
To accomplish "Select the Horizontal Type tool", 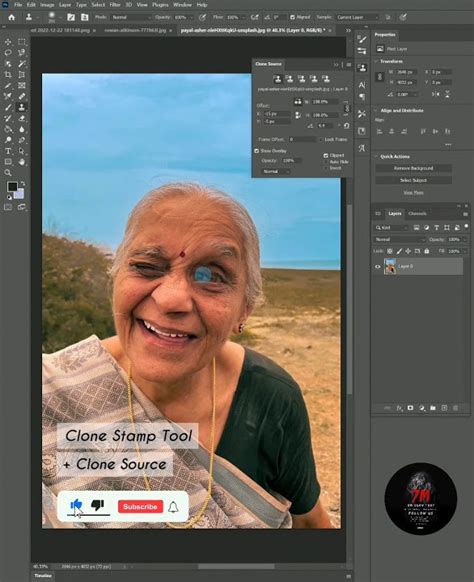I will [x=8, y=151].
